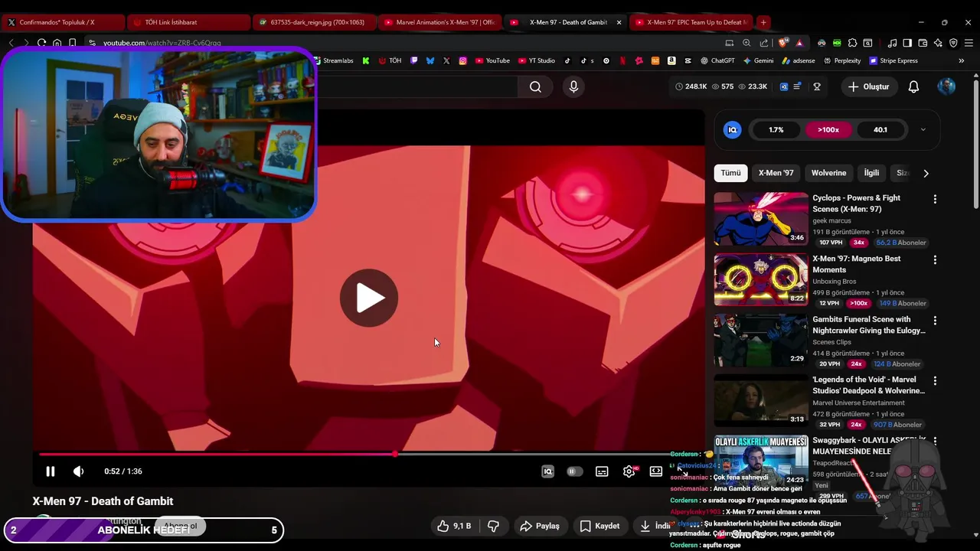This screenshot has width=980, height=551.
Task: Click the red playhead marker on timeline
Action: click(x=395, y=454)
